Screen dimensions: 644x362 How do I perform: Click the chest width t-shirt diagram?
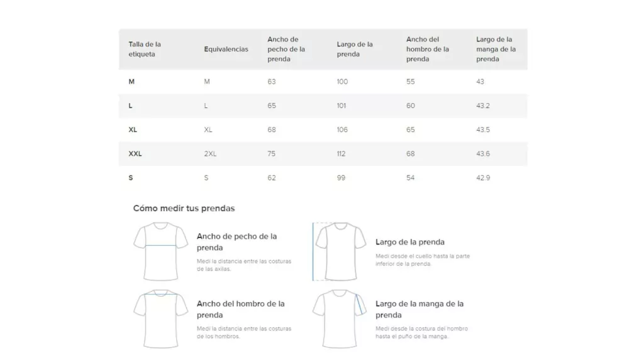(161, 251)
